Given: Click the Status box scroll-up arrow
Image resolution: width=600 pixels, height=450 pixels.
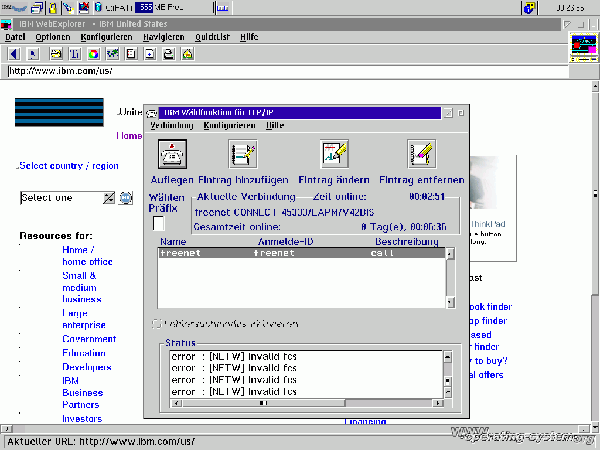Looking at the screenshot, I should (447, 357).
